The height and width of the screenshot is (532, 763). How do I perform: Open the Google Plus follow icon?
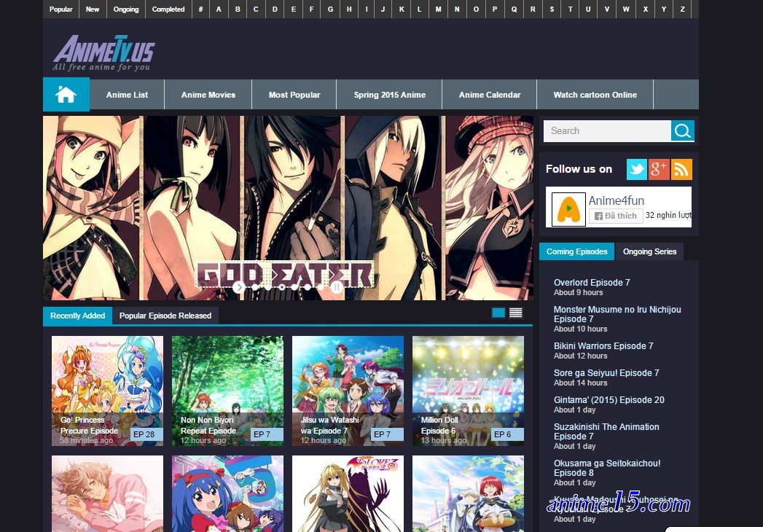(x=659, y=169)
